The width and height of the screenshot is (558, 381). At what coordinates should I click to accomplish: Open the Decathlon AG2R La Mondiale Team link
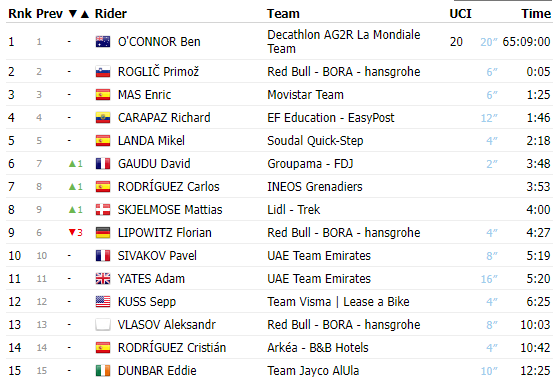pyautogui.click(x=344, y=42)
